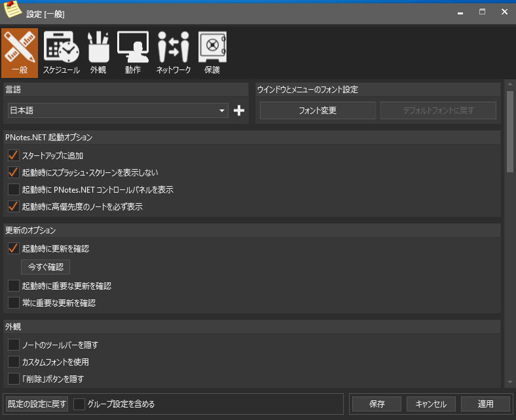Click the scrollbar down arrow
This screenshot has width=516, height=420.
(509, 382)
